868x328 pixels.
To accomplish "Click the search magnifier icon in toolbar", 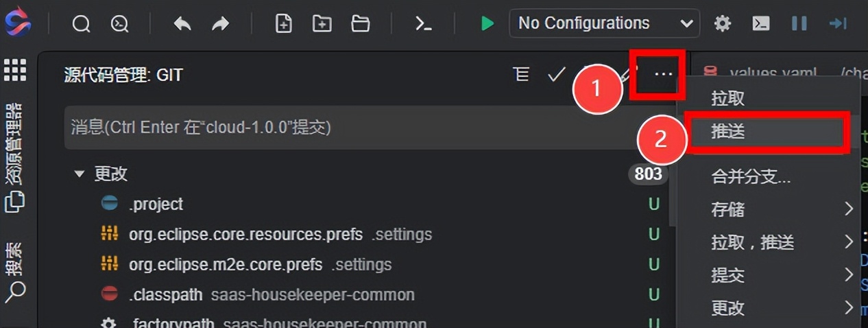I will click(81, 24).
